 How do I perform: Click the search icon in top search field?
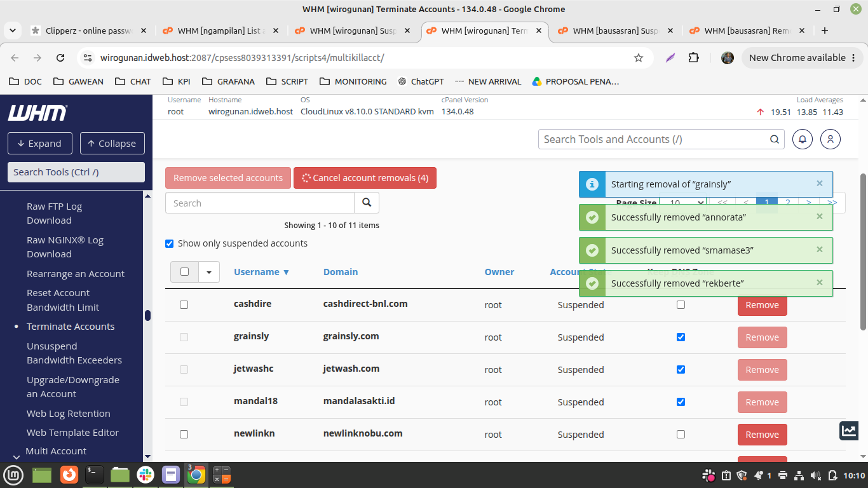(x=775, y=139)
